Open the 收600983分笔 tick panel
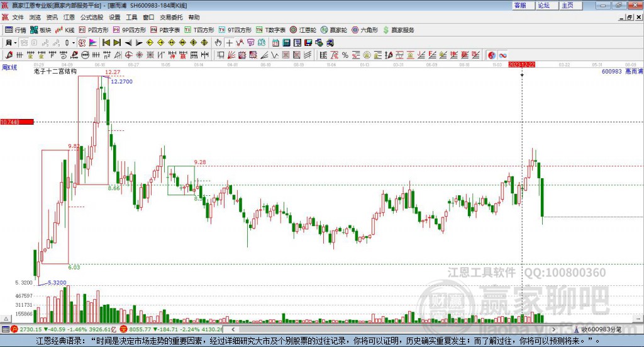This screenshot has height=347, width=644. pos(597,329)
